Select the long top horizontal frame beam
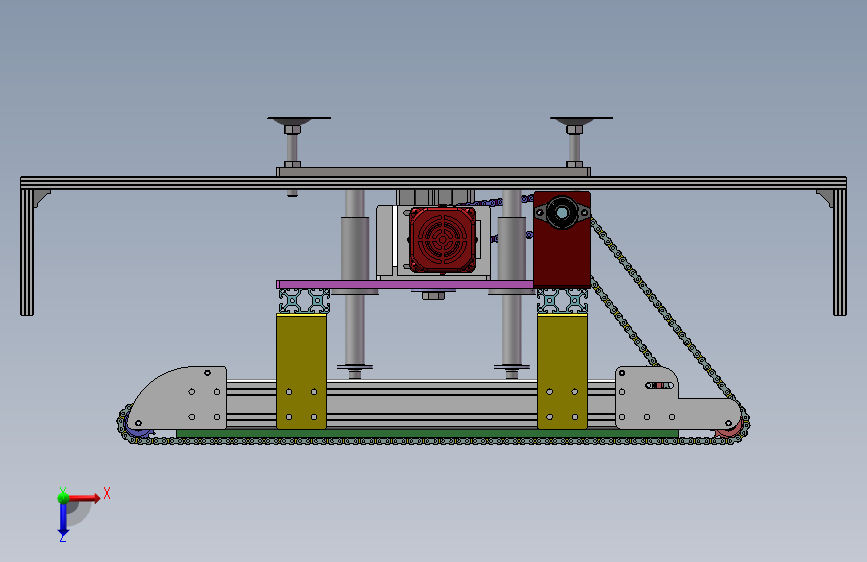 [x=434, y=183]
